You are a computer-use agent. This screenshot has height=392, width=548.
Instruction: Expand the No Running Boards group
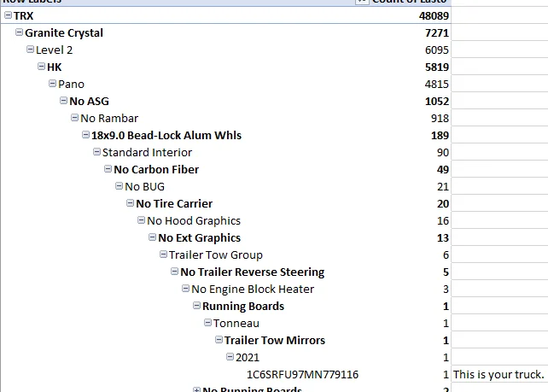coord(197,389)
